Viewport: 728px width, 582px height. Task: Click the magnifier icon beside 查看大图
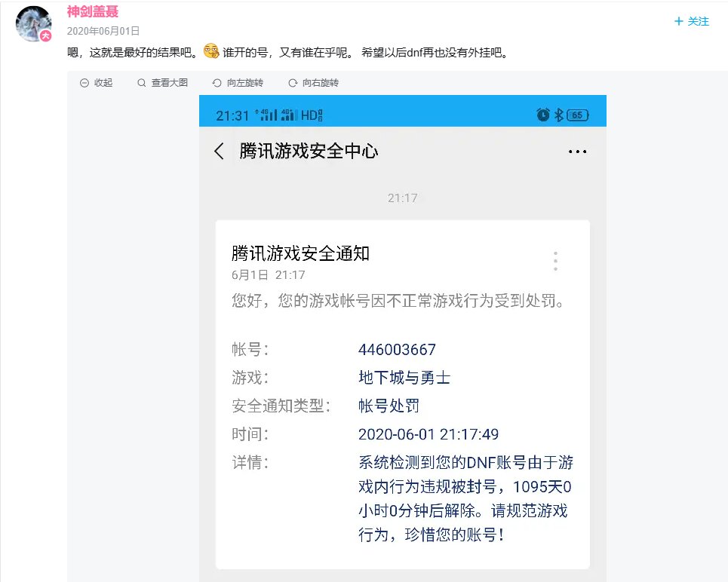pyautogui.click(x=142, y=83)
